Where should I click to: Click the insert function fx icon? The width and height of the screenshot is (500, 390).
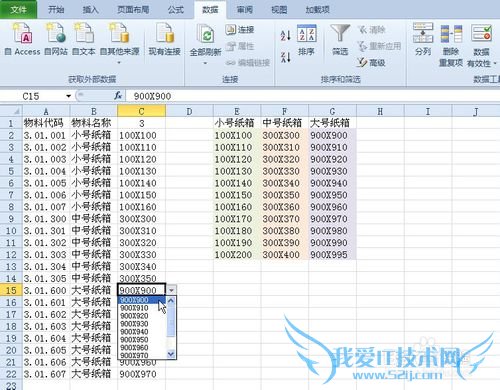(x=118, y=96)
